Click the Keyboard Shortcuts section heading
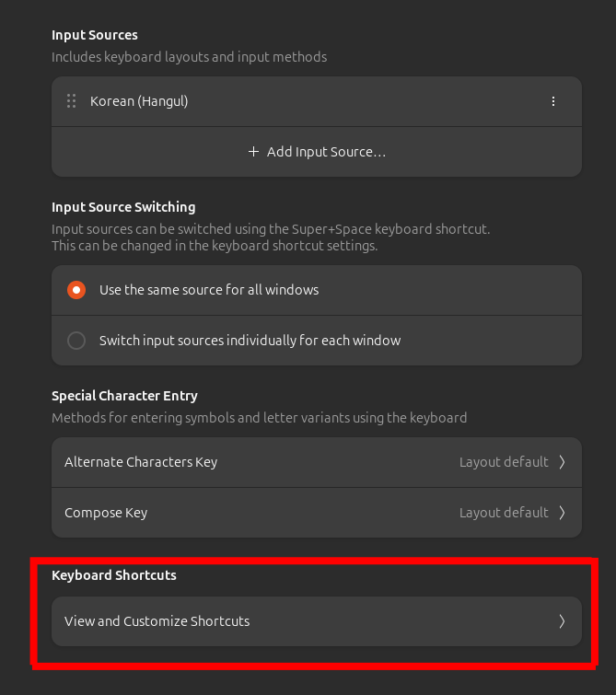Screen dimensions: 616x695 [114, 575]
